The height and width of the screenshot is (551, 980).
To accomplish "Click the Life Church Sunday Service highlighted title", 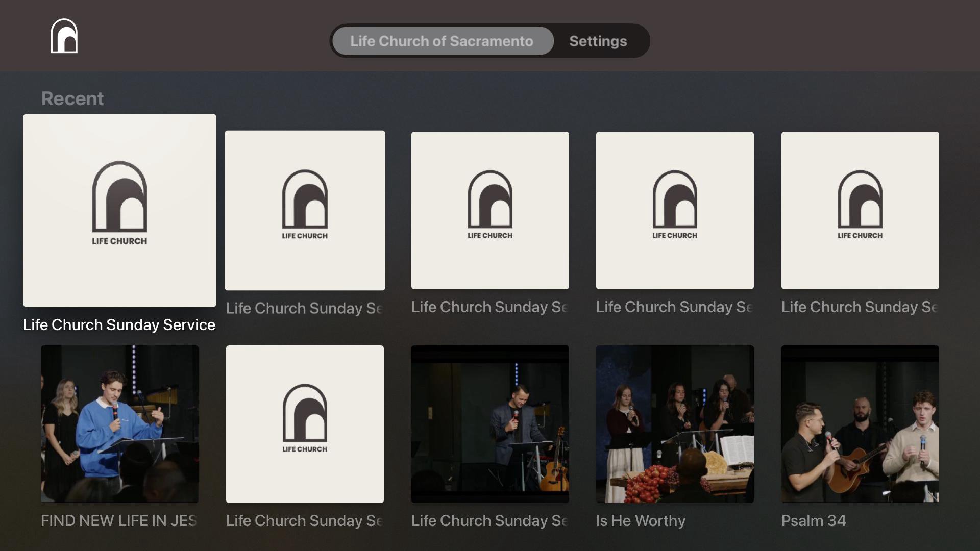I will pyautogui.click(x=119, y=325).
